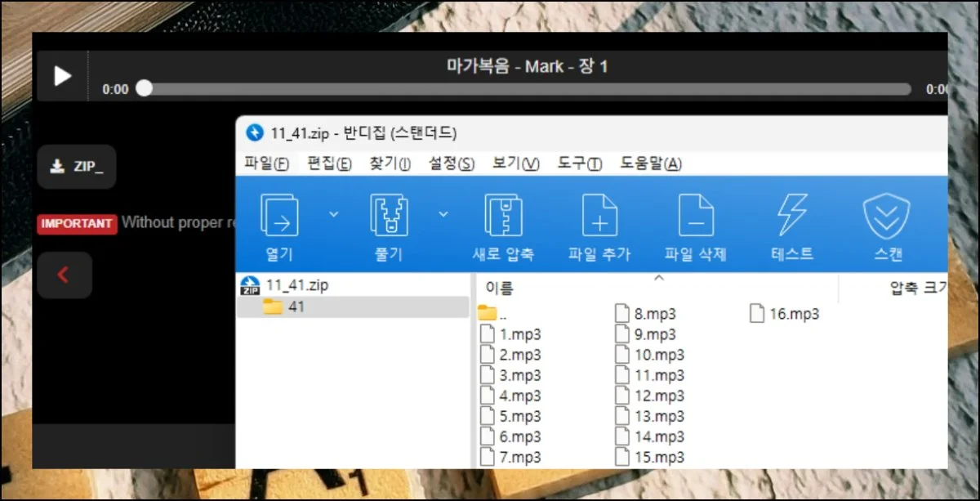This screenshot has width=980, height=501.
Task: Select folder 41 in the tree
Action: (x=296, y=307)
